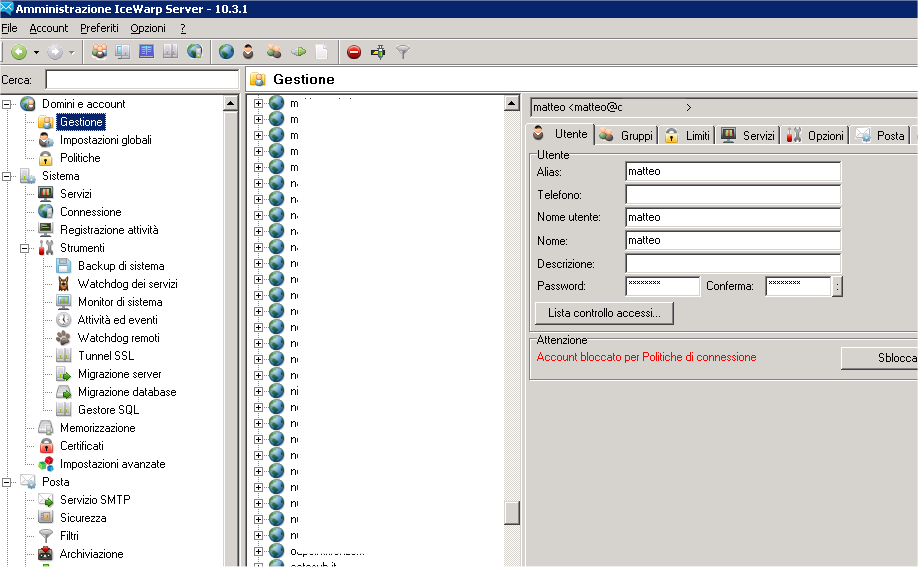Click the Telefono input field
Image resolution: width=918 pixels, height=567 pixels.
point(733,195)
